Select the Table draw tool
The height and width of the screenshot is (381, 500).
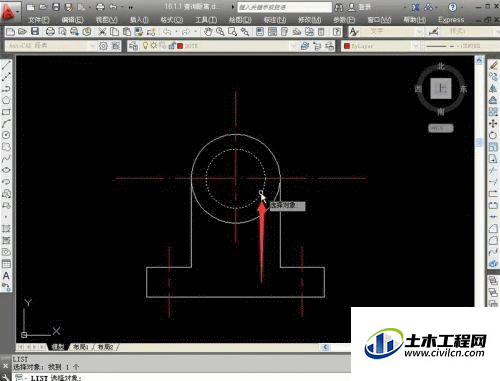point(6,264)
